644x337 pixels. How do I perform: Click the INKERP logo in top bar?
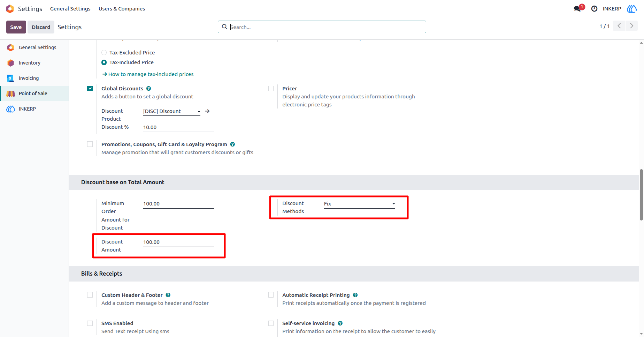point(632,9)
